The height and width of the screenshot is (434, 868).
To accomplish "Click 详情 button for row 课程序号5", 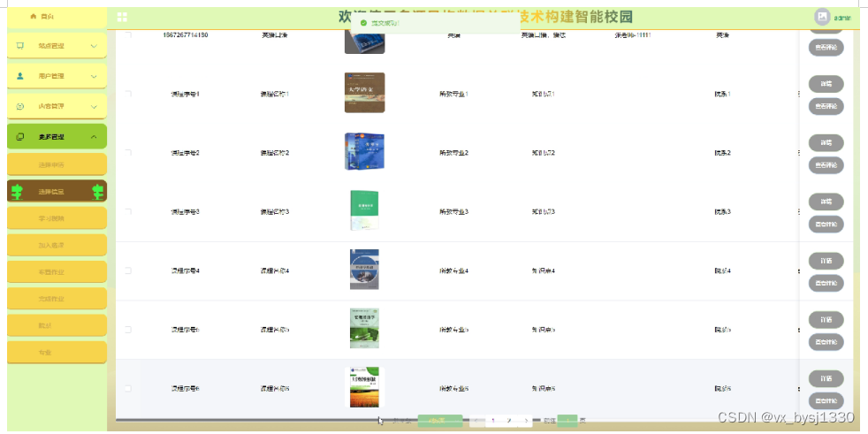I will (826, 319).
